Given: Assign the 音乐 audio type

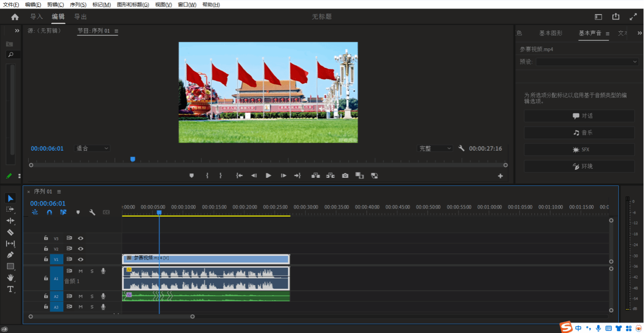Looking at the screenshot, I should pos(579,132).
